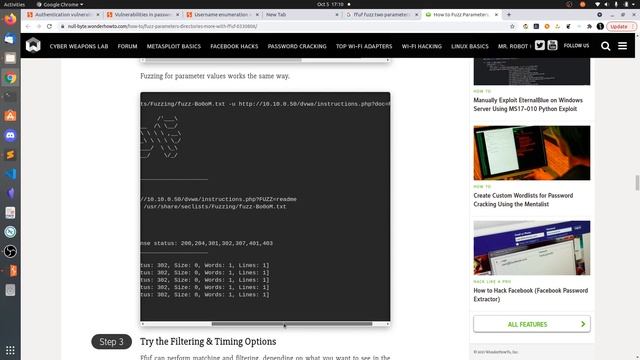Open 'Create Custom Wordlists' article link

523,200
